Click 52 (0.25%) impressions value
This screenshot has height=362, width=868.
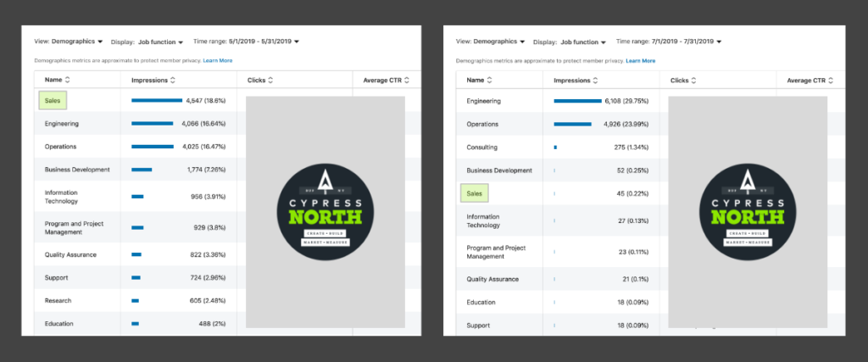tap(632, 170)
